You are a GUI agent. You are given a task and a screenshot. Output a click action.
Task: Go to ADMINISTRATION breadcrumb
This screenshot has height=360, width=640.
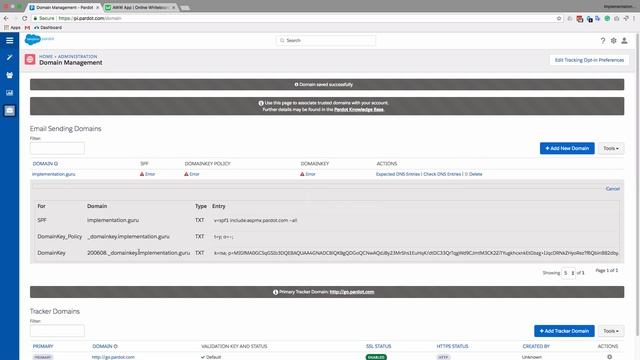click(x=78, y=56)
